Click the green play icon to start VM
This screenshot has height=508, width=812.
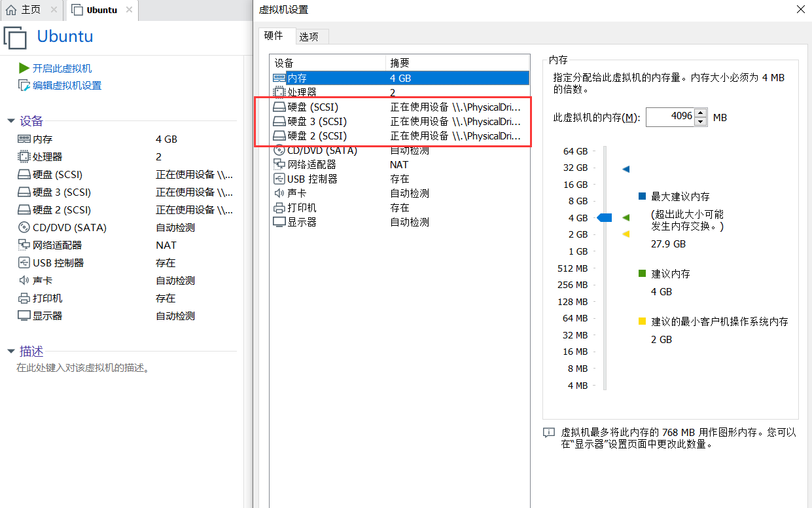point(24,68)
